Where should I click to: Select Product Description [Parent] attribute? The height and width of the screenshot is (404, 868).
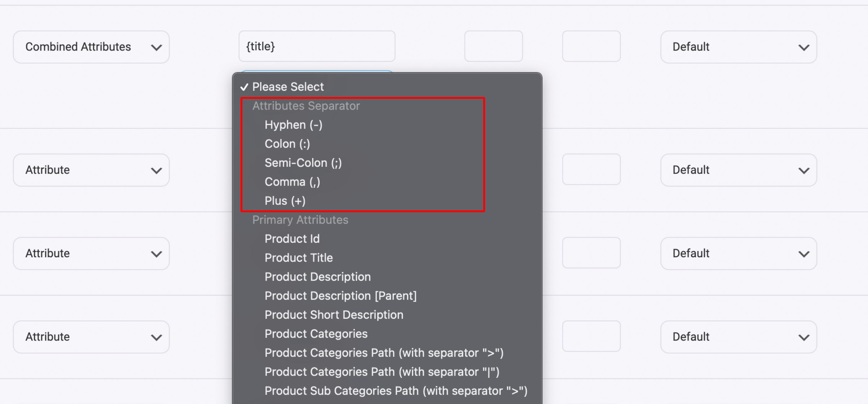[x=341, y=295]
